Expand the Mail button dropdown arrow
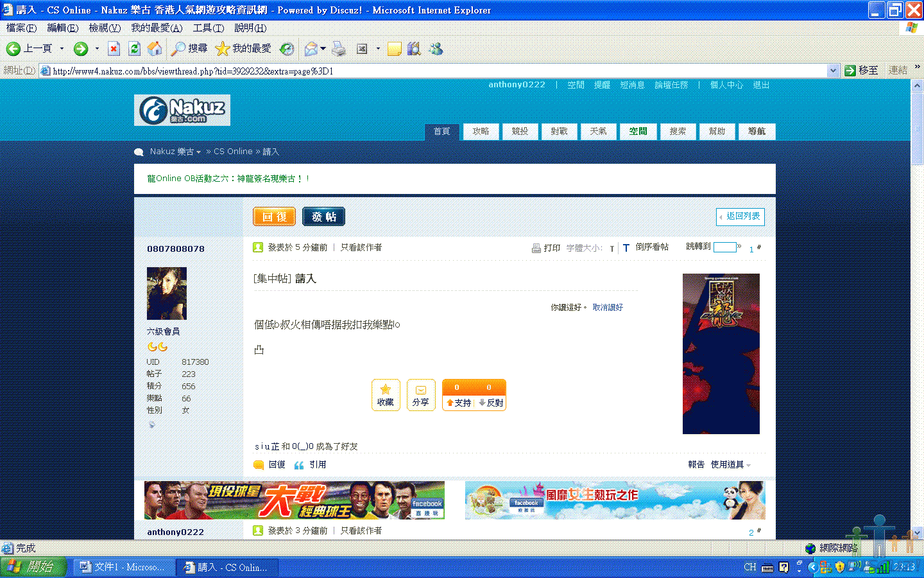This screenshot has height=578, width=924. pos(323,49)
